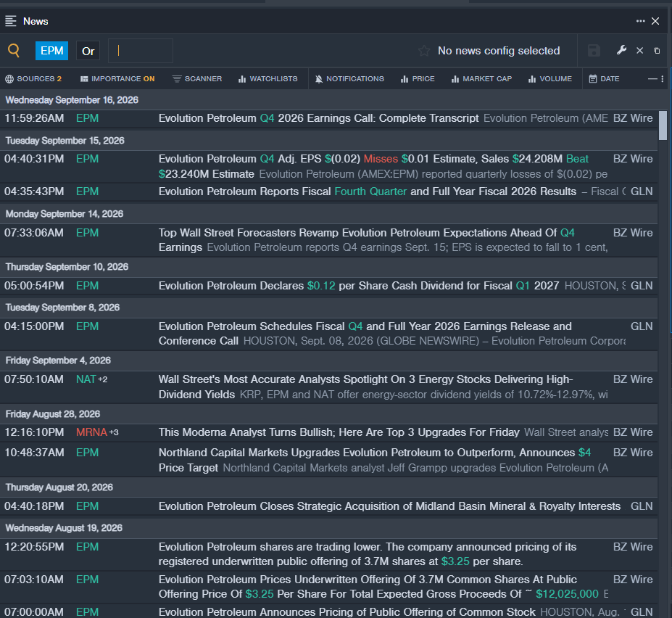
Task: Click the pop-out window icon in the search bar
Action: (657, 51)
